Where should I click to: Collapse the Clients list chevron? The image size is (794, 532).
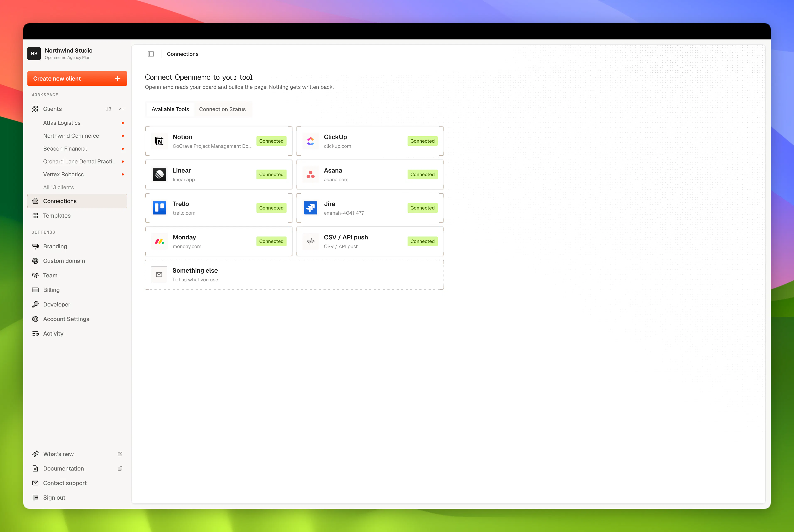tap(121, 109)
